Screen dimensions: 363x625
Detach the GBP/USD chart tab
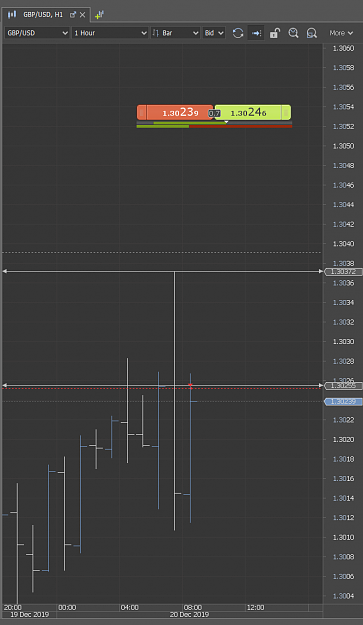(73, 15)
